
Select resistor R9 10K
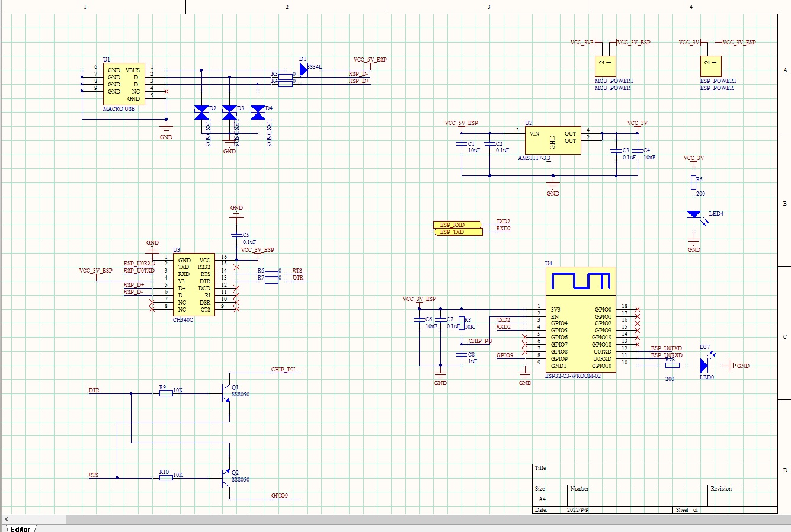point(166,393)
